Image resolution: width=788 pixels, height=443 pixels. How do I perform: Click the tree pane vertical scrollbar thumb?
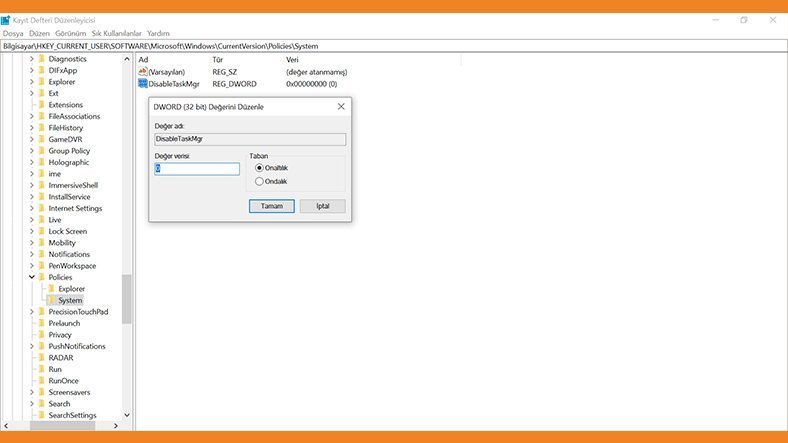point(127,298)
